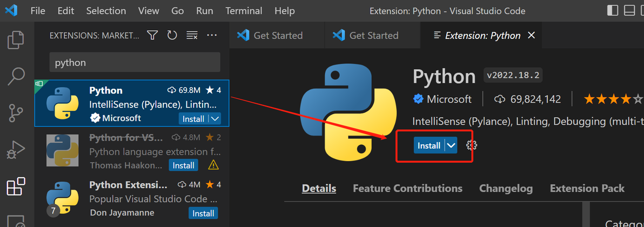Image resolution: width=644 pixels, height=227 pixels.
Task: Expand Install dropdown arrow on Python page
Action: [x=452, y=145]
